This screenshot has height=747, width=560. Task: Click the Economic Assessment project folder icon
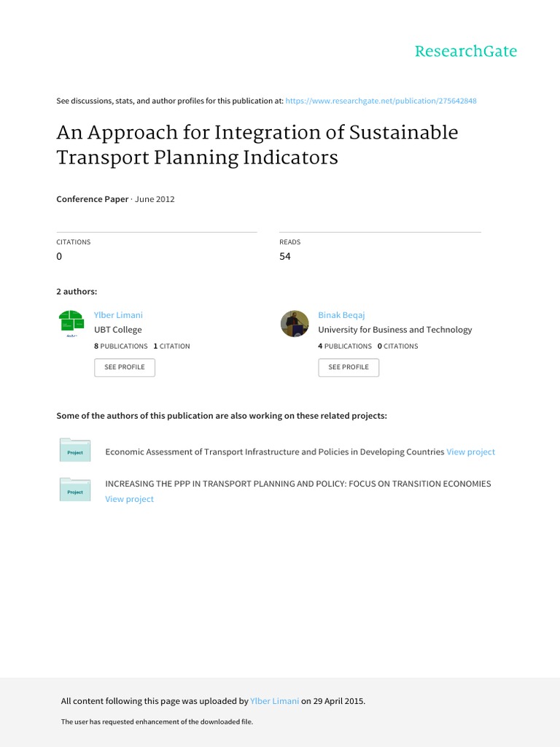click(74, 450)
